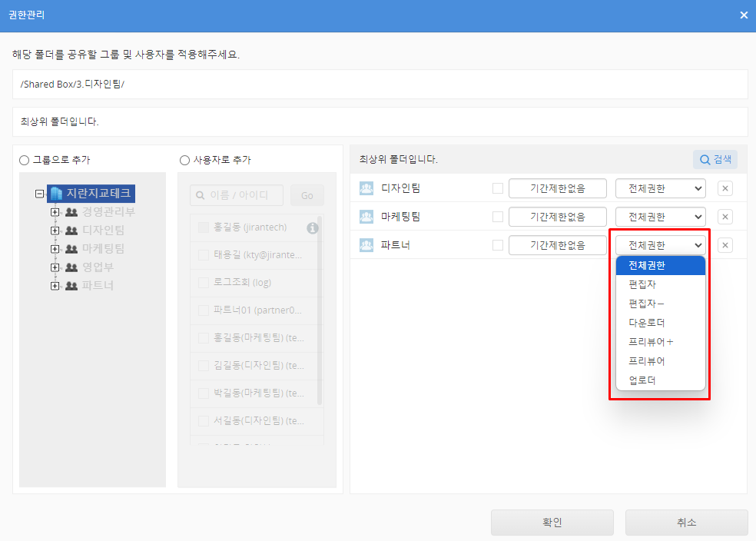The height and width of the screenshot is (541, 756).
Task: Expand the 경영관리부 tree node
Action: 55,212
